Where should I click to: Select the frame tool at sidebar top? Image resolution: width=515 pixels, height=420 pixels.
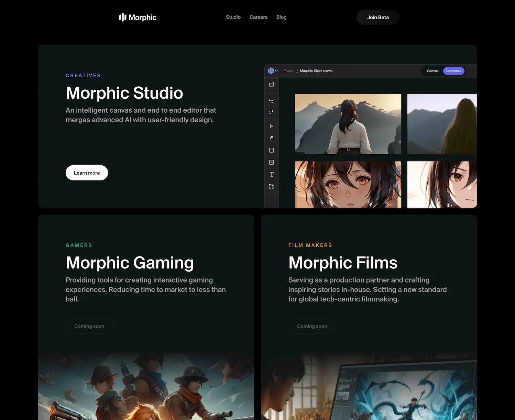tap(271, 85)
